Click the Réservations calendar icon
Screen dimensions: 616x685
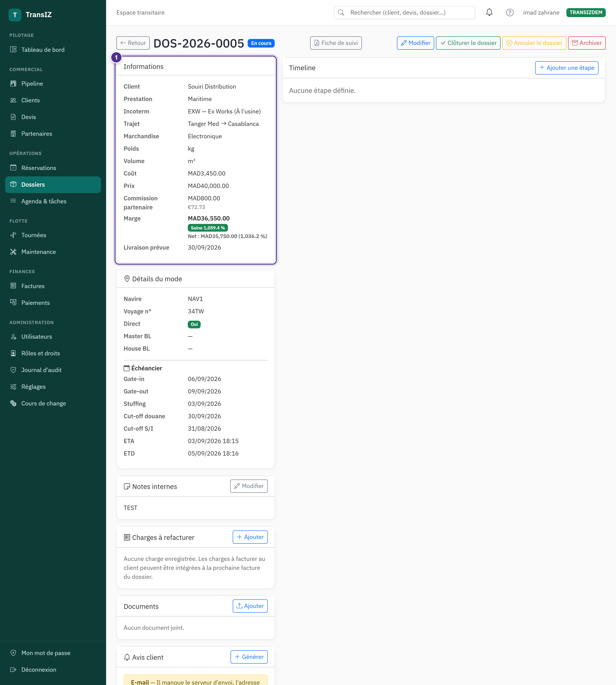(13, 168)
